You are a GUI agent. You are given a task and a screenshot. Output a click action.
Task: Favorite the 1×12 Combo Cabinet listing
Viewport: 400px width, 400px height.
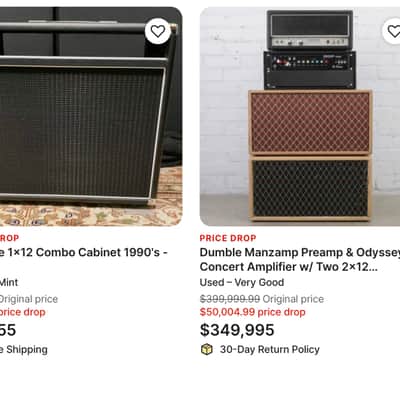click(158, 31)
